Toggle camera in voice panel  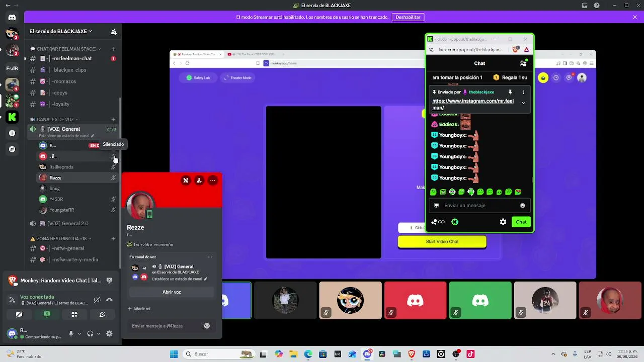[19, 315]
